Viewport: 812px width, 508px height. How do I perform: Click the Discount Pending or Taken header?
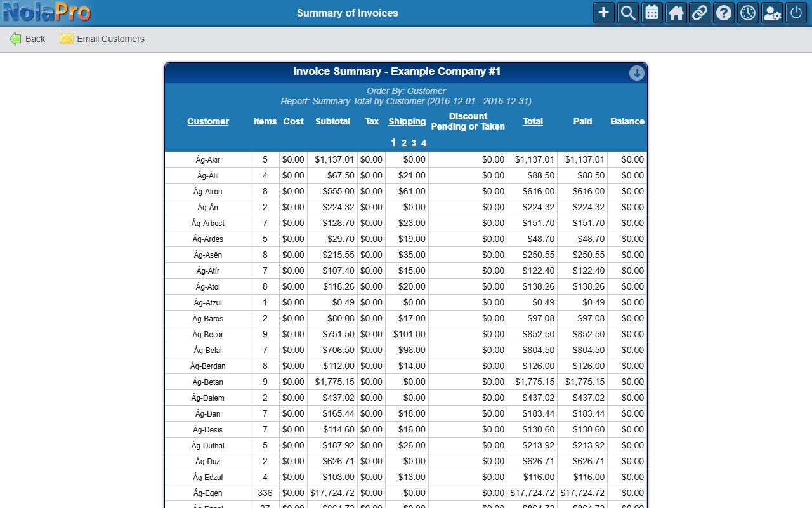[468, 121]
